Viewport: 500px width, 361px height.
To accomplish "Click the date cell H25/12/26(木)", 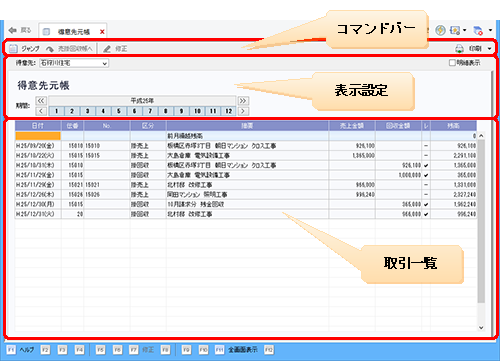I will pos(38,195).
